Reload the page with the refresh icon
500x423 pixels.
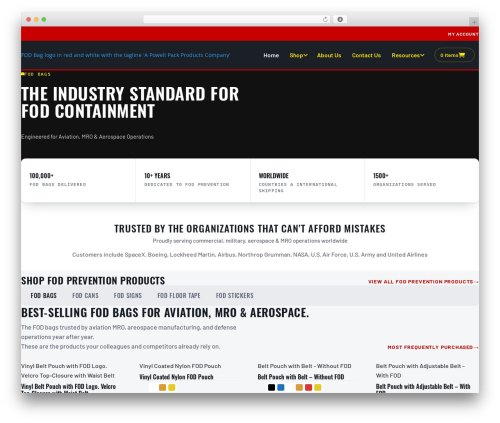point(325,19)
